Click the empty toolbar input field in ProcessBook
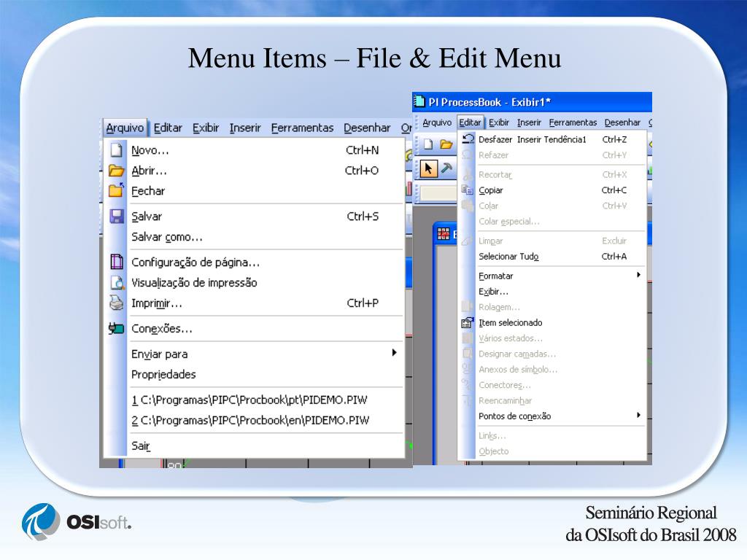The height and width of the screenshot is (560, 747). (x=438, y=192)
